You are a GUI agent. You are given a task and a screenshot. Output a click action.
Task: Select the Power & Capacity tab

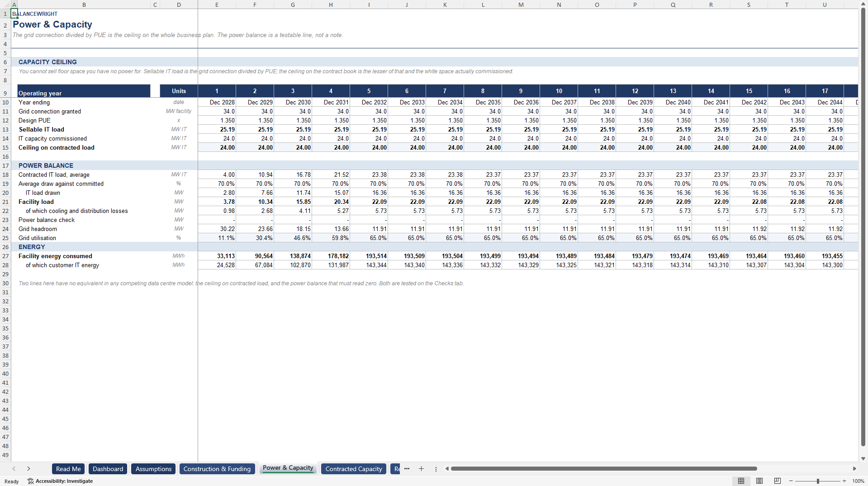coord(288,468)
